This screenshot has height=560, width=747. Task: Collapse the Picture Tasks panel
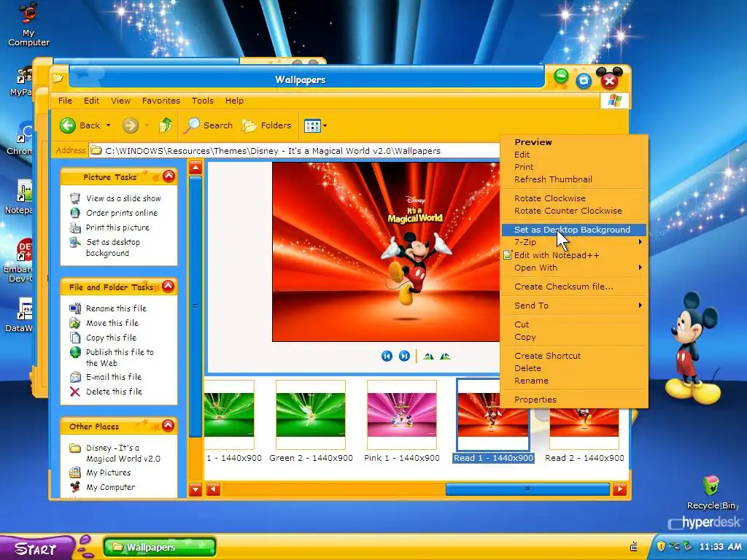pyautogui.click(x=169, y=176)
